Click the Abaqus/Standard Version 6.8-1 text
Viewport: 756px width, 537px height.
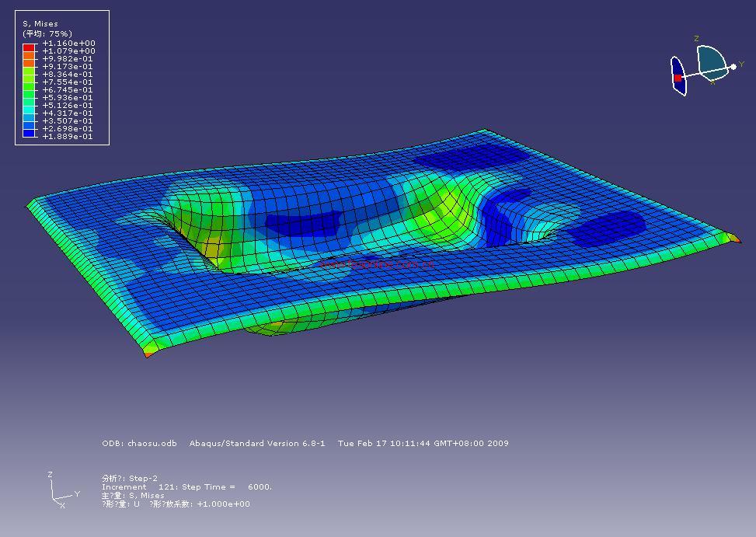pos(257,443)
